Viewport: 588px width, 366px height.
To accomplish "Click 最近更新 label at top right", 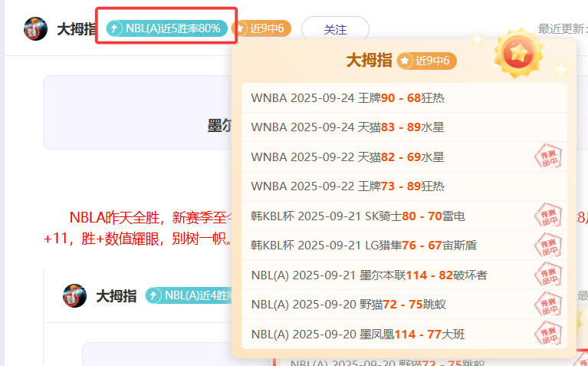I will (x=563, y=29).
